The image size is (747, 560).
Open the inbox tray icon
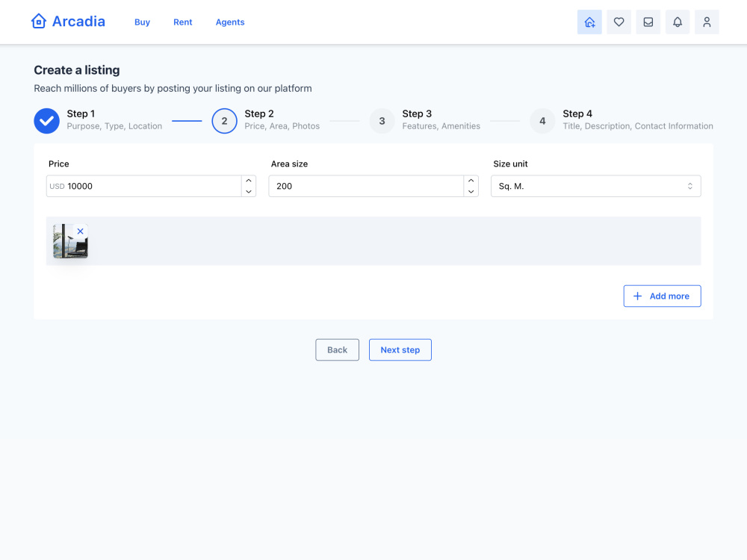(648, 22)
